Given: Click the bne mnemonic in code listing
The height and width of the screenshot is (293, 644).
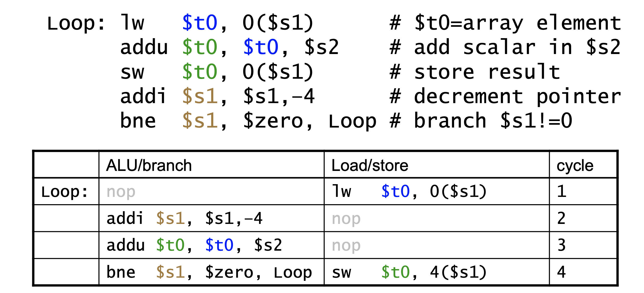Looking at the screenshot, I should click(138, 121).
